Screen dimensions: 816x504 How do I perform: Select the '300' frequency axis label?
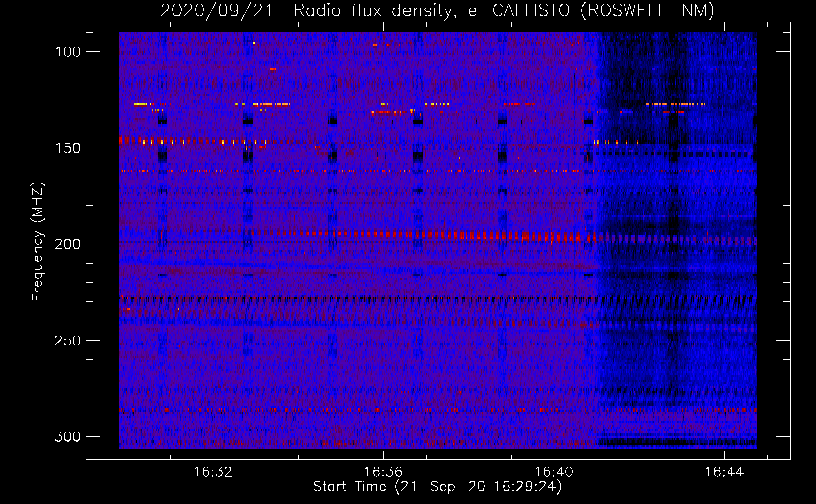pos(68,436)
